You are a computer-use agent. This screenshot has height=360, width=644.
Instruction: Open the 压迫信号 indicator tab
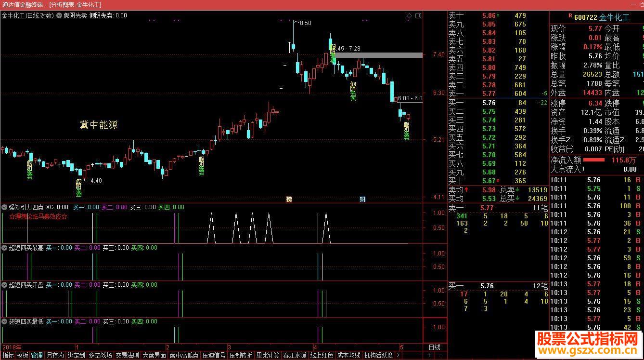214,356
